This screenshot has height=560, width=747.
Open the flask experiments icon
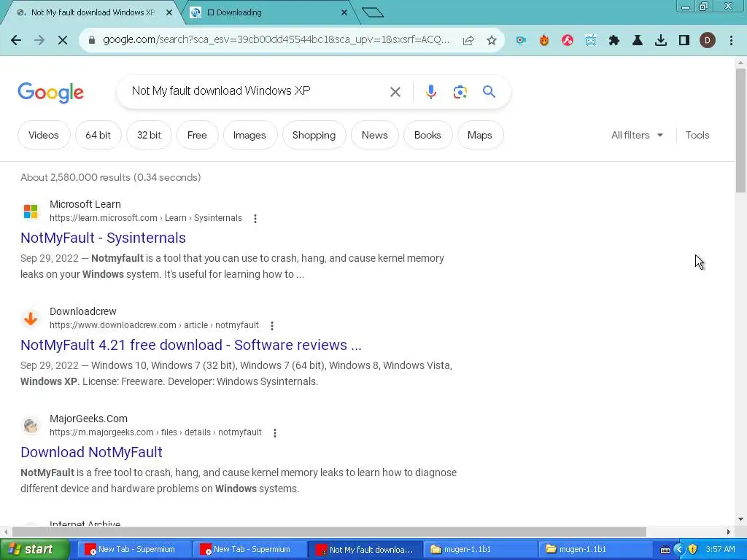[x=638, y=41]
